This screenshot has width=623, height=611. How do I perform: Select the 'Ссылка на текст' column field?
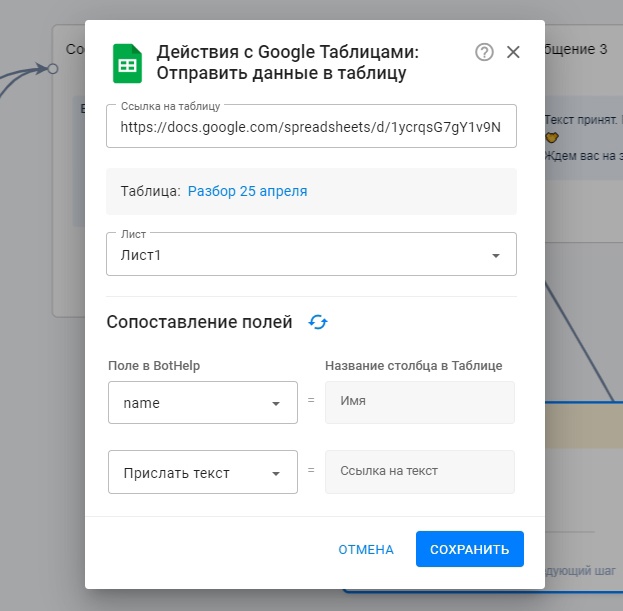[419, 471]
